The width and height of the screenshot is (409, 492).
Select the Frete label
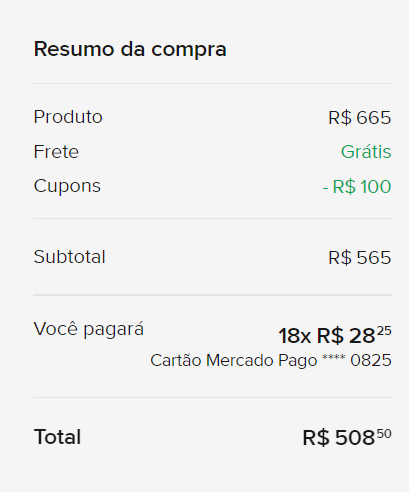56,152
